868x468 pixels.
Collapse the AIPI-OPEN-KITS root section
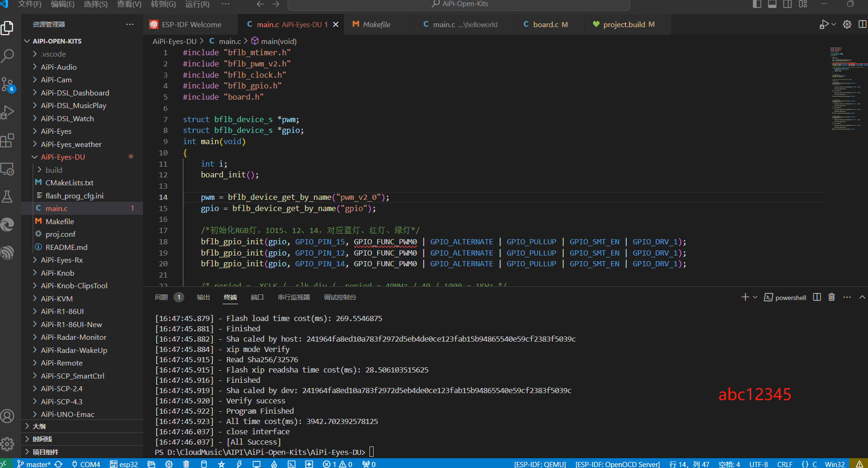(82, 41)
